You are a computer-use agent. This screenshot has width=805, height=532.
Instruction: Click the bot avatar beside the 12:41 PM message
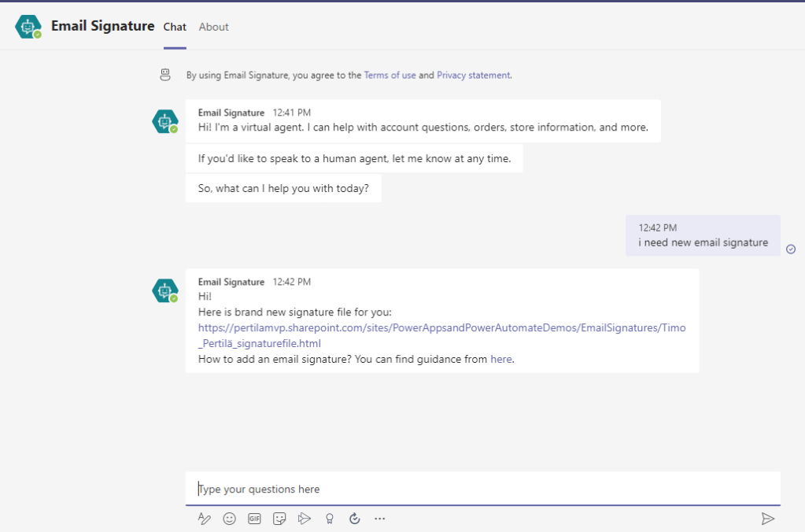(x=164, y=121)
